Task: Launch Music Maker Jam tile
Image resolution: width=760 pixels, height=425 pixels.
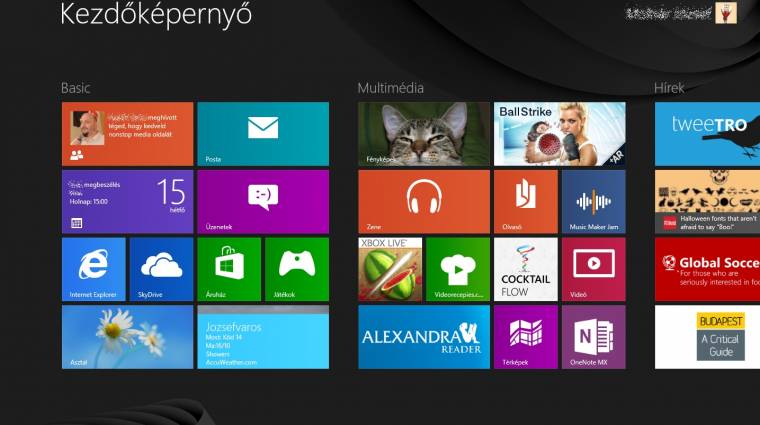Action: [594, 202]
